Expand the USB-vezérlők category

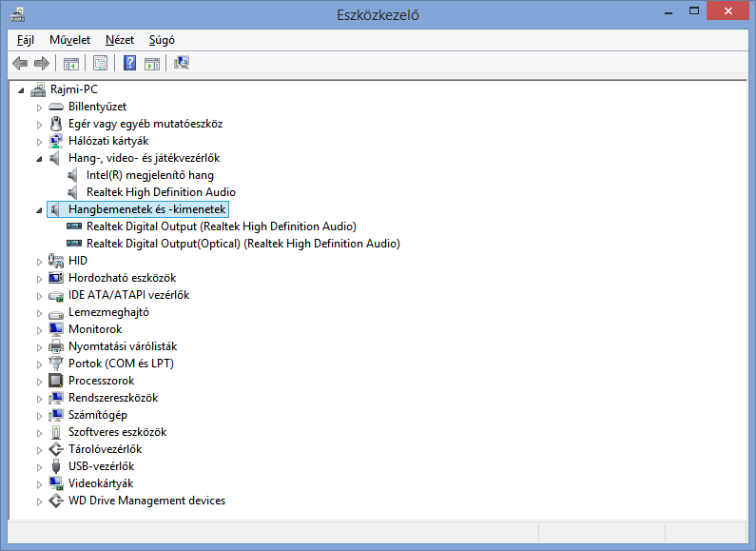[x=40, y=467]
